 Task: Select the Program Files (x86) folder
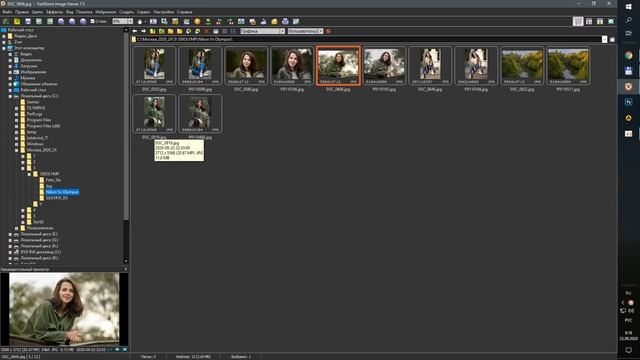coord(43,126)
